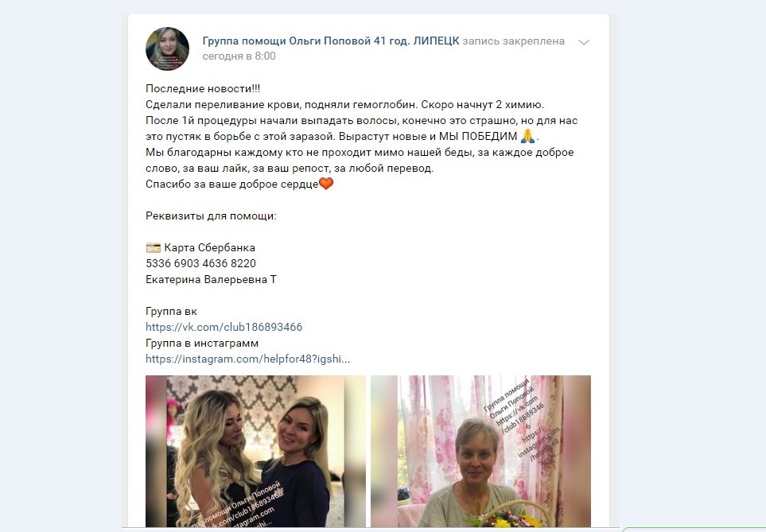Click the credit card emoji icon

pyautogui.click(x=153, y=248)
